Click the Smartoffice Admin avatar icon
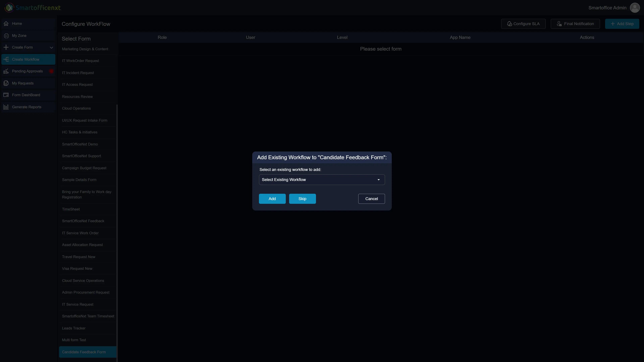Viewport: 644px width, 362px height. (634, 8)
